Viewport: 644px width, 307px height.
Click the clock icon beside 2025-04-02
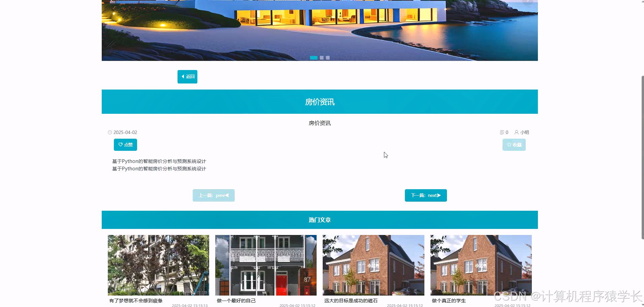(110, 132)
